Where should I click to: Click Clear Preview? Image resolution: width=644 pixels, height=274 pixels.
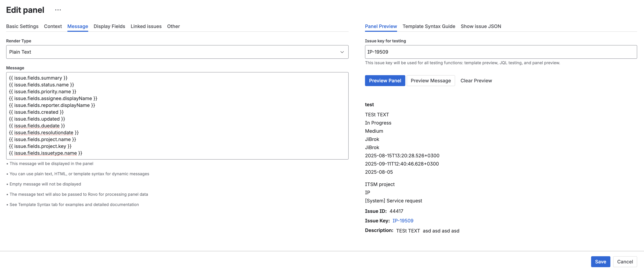click(476, 81)
